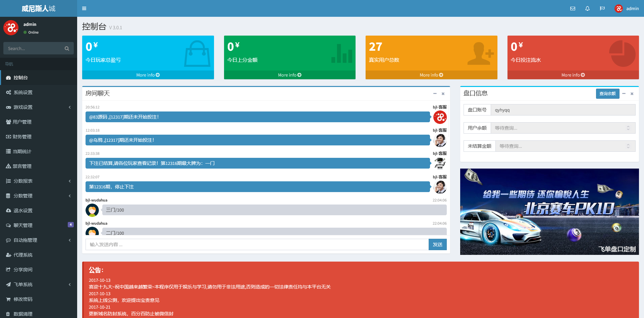Collapse the 盘口信息 panel with minus icon
Screen dimensions: 644x318
tap(624, 94)
